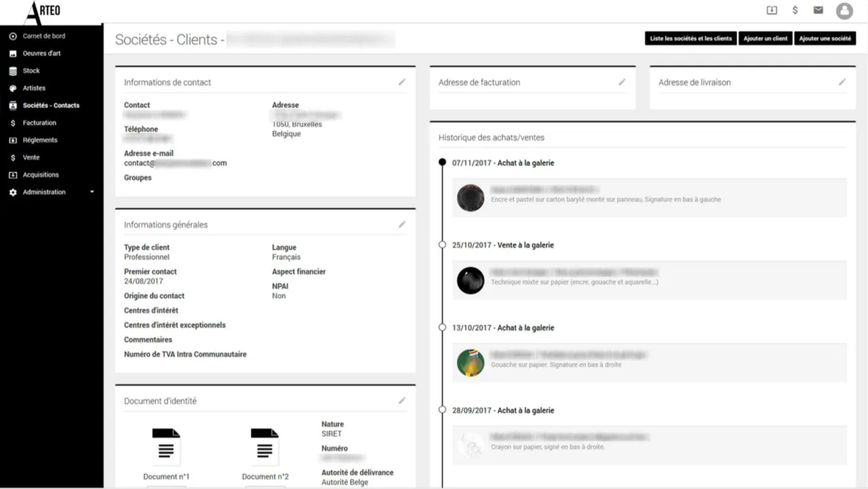Open Vente menu item
The width and height of the screenshot is (868, 489).
click(x=31, y=157)
